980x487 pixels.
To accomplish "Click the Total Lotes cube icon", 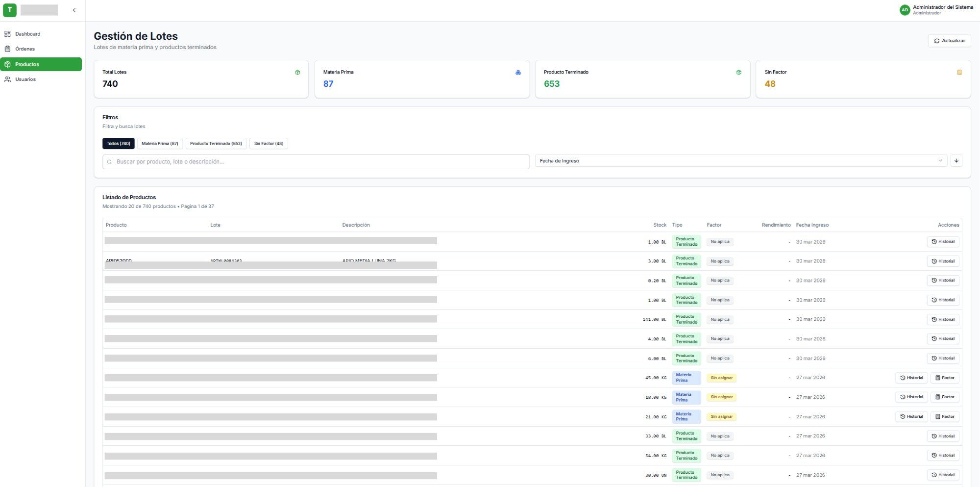I will click(297, 73).
